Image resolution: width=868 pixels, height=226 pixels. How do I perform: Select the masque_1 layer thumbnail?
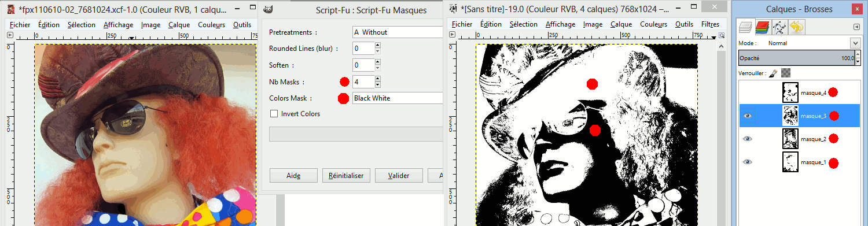tap(790, 162)
